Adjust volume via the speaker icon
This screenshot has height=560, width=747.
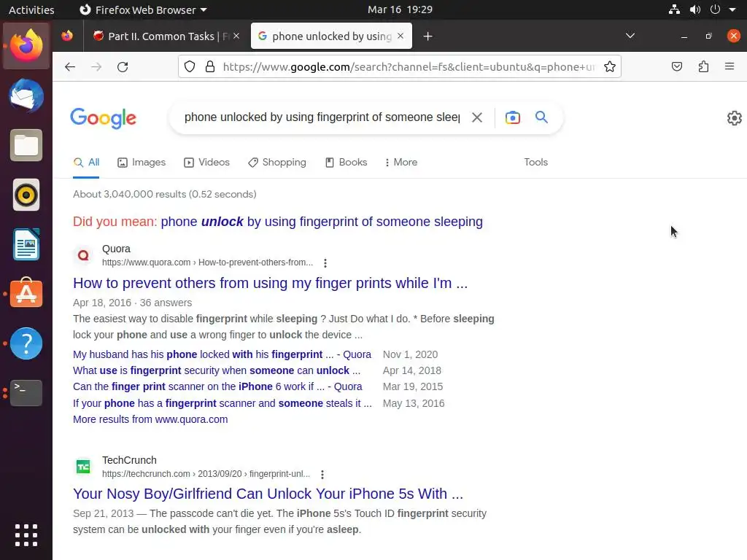[694, 9]
